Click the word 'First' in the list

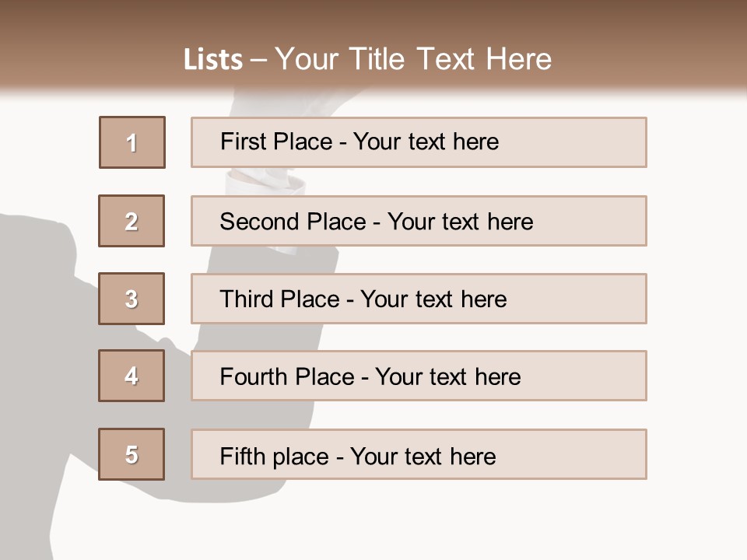(x=244, y=142)
